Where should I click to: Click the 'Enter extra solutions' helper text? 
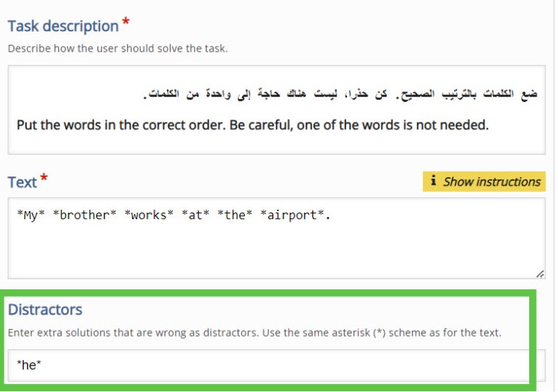click(254, 333)
